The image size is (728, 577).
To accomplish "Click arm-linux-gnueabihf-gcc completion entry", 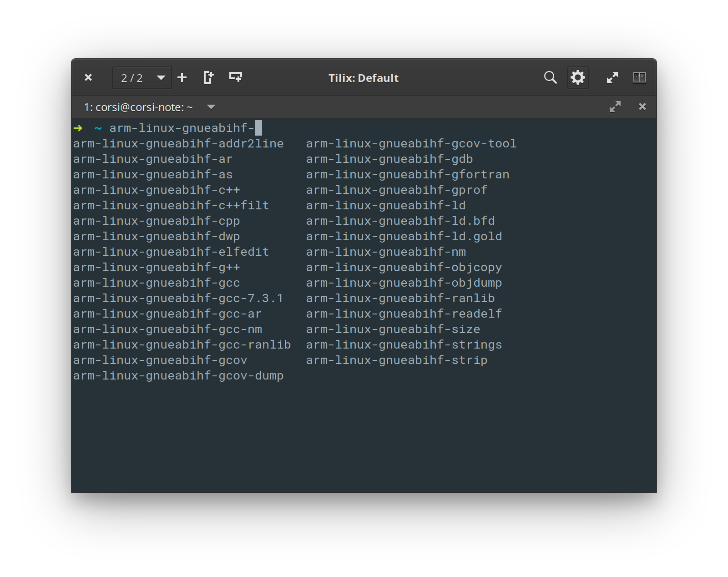I will click(157, 283).
